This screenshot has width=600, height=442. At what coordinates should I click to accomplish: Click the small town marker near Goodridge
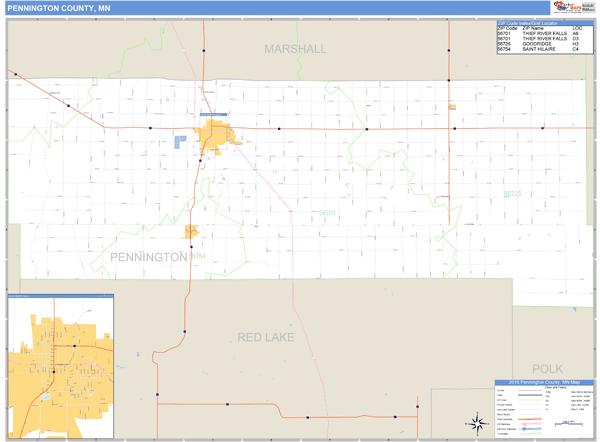tap(452, 107)
